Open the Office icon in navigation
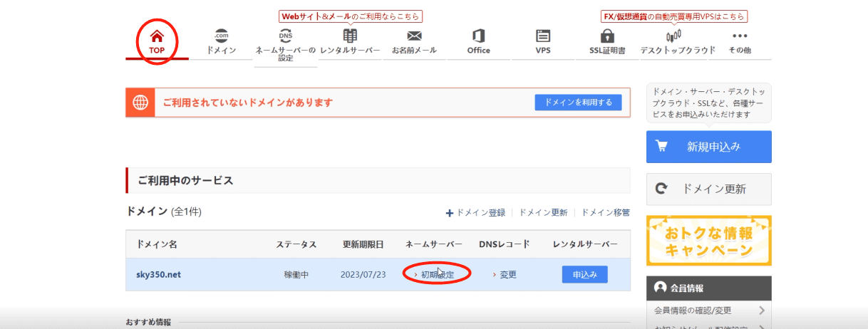868x329 pixels. pyautogui.click(x=478, y=36)
